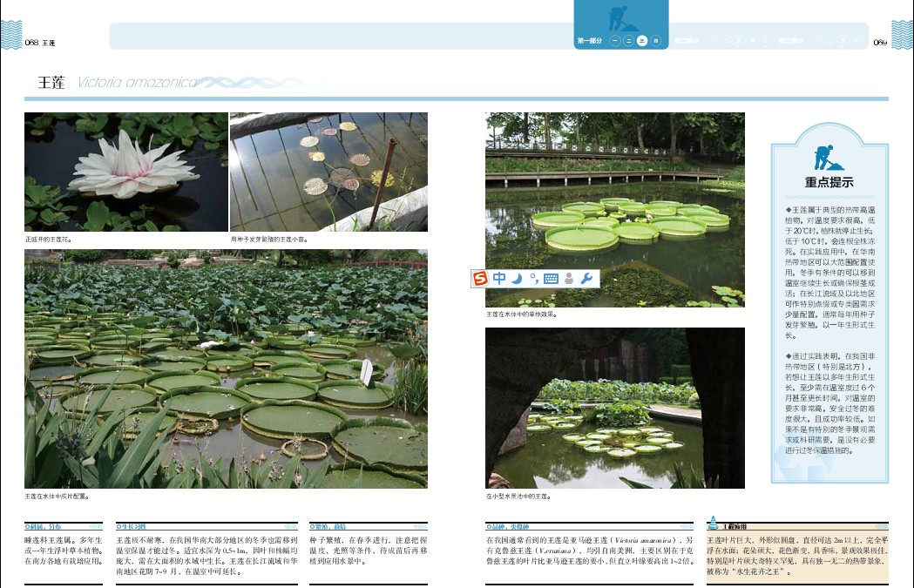Open IME settings wrench icon
Viewport: 914px width, 588px height.
[587, 279]
